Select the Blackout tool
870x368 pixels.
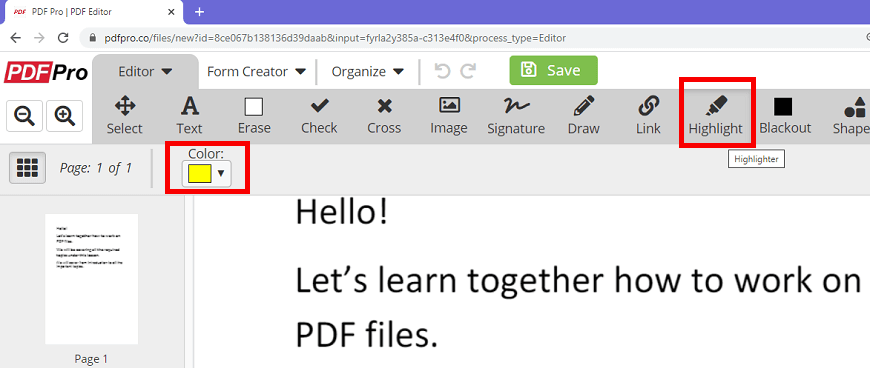click(x=785, y=115)
